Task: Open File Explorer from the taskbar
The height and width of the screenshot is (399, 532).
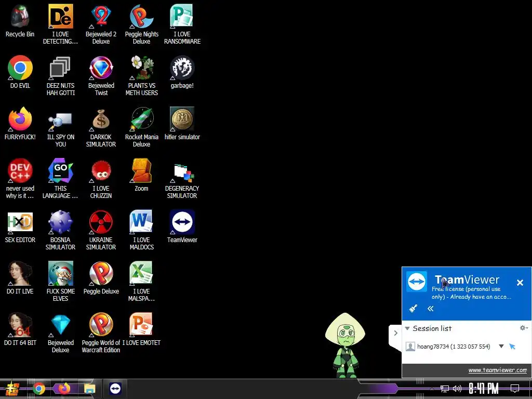Action: pos(89,389)
